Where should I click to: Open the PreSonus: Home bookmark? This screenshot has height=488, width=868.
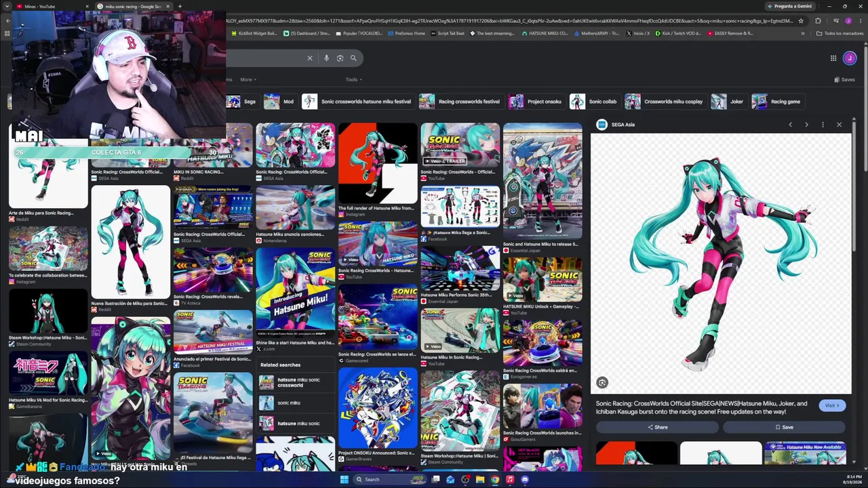tap(406, 33)
